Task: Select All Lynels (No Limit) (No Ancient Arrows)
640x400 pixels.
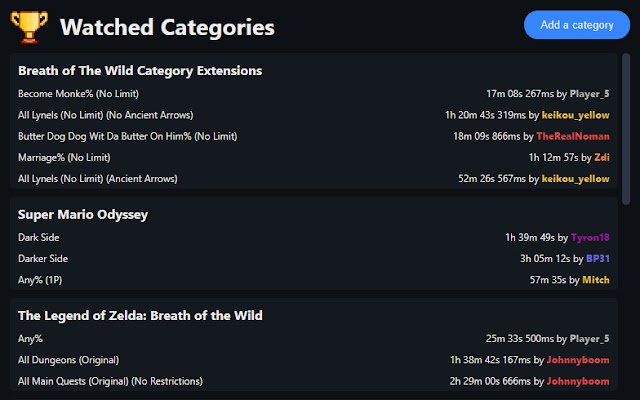Action: [x=105, y=115]
